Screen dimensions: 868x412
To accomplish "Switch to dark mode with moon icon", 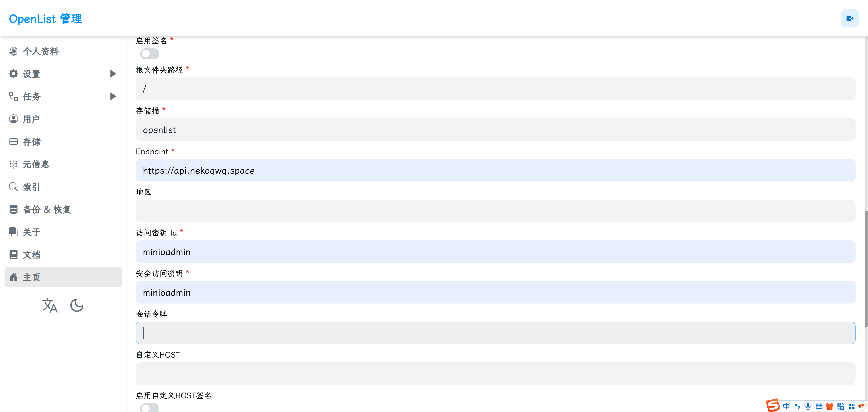I will (x=76, y=305).
